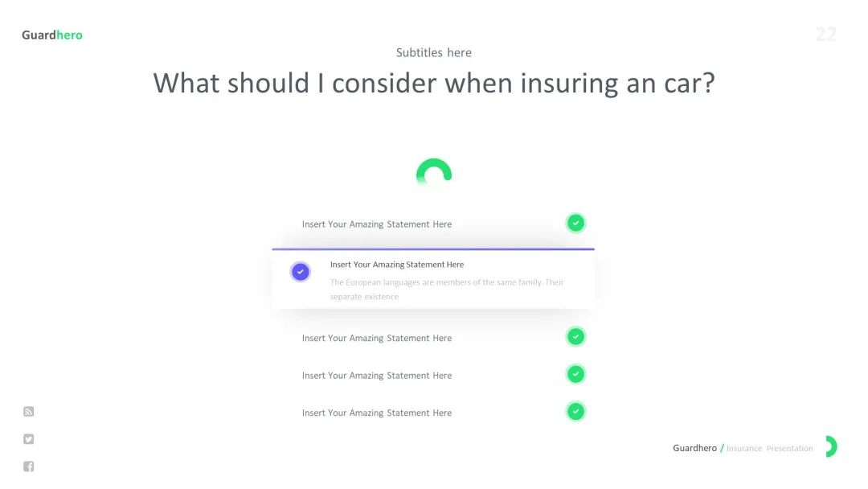The height and width of the screenshot is (489, 868).
Task: Click the green checkmark on the topmost statement
Action: tap(575, 223)
